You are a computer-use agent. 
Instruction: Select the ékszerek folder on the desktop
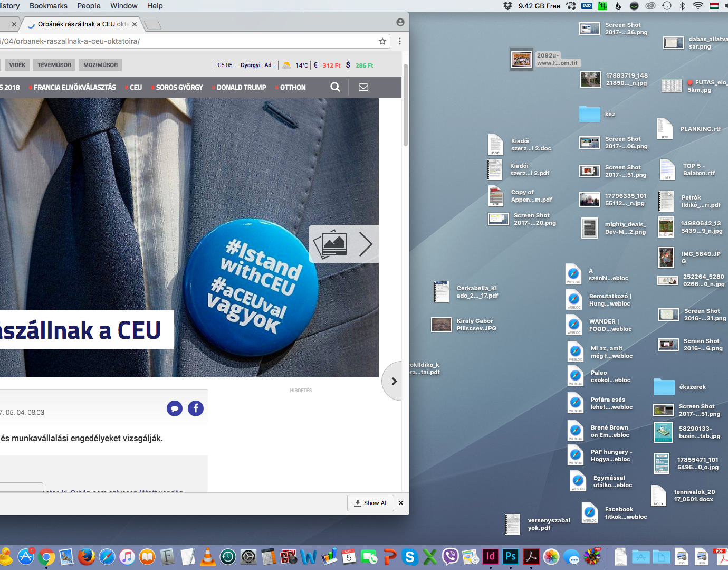pos(664,386)
